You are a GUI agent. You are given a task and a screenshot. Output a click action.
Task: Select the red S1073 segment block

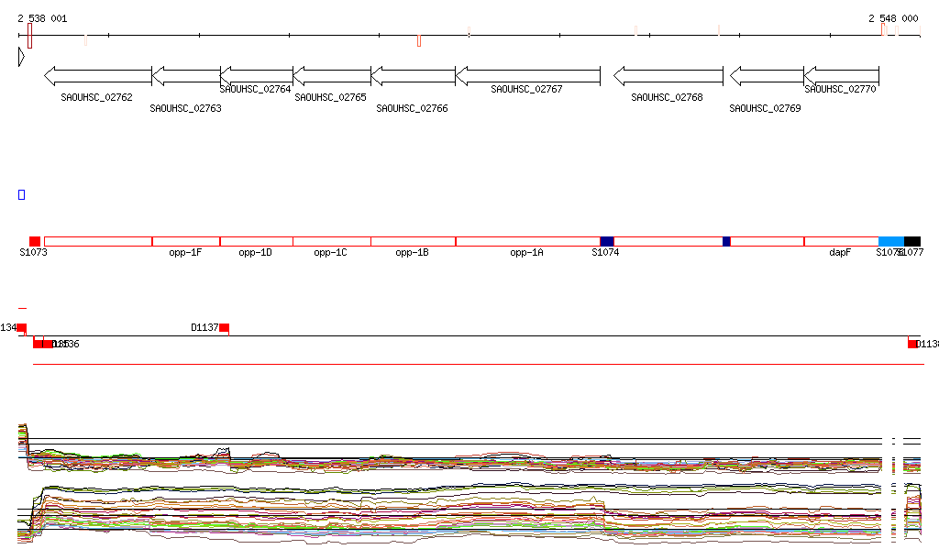(35, 241)
